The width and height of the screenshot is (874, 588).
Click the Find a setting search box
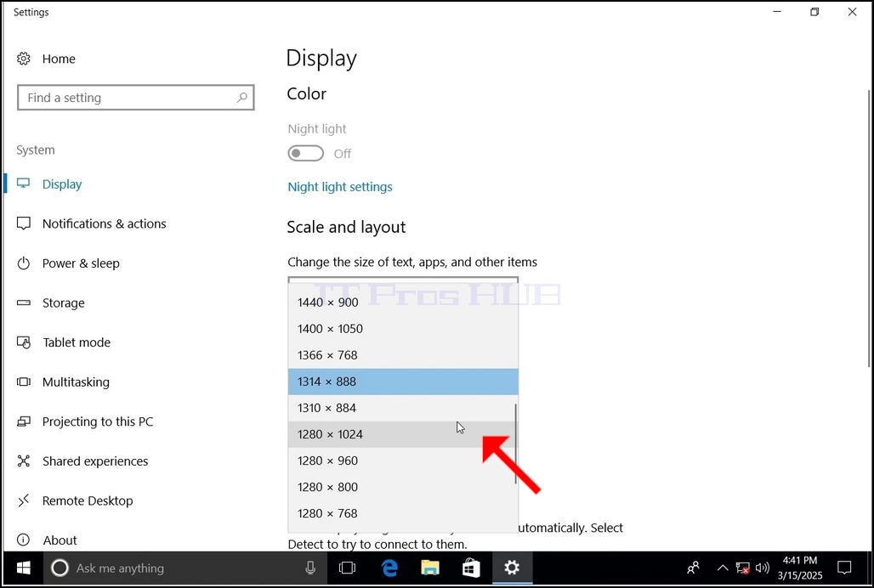pyautogui.click(x=135, y=98)
